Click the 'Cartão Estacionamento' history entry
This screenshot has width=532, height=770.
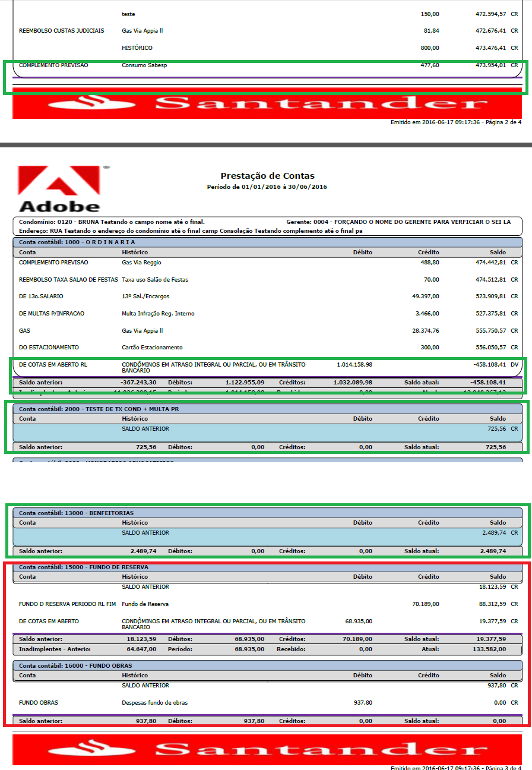click(152, 348)
